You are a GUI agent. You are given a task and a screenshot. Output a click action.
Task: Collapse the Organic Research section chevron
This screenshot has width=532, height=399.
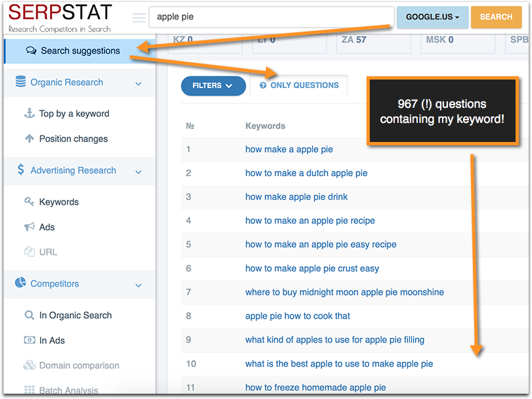coord(139,83)
